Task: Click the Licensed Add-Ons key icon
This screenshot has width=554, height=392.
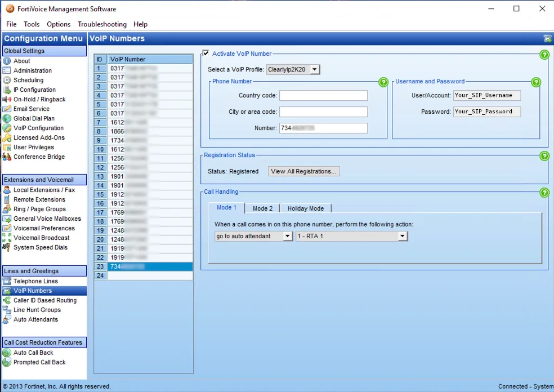Action: click(x=7, y=137)
